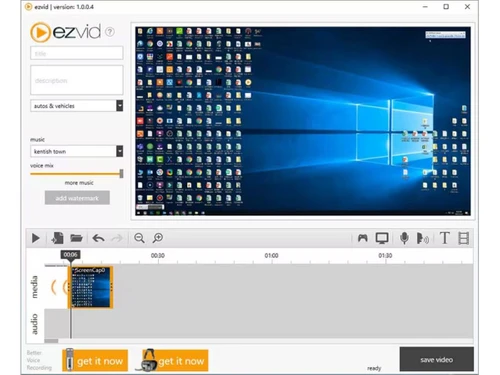Open the autos & vehicles category dropdown
This screenshot has height=375, width=500.
pyautogui.click(x=77, y=106)
